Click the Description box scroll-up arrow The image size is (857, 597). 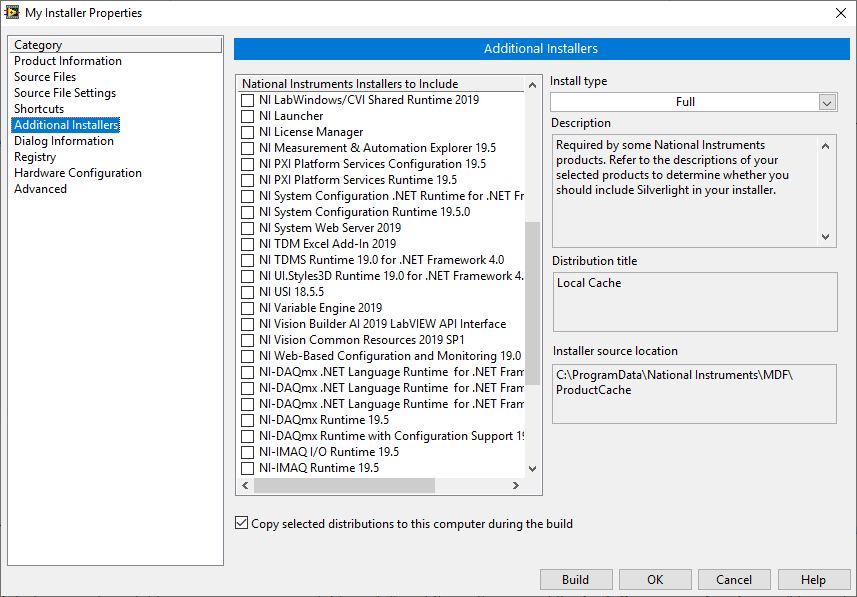click(x=825, y=146)
